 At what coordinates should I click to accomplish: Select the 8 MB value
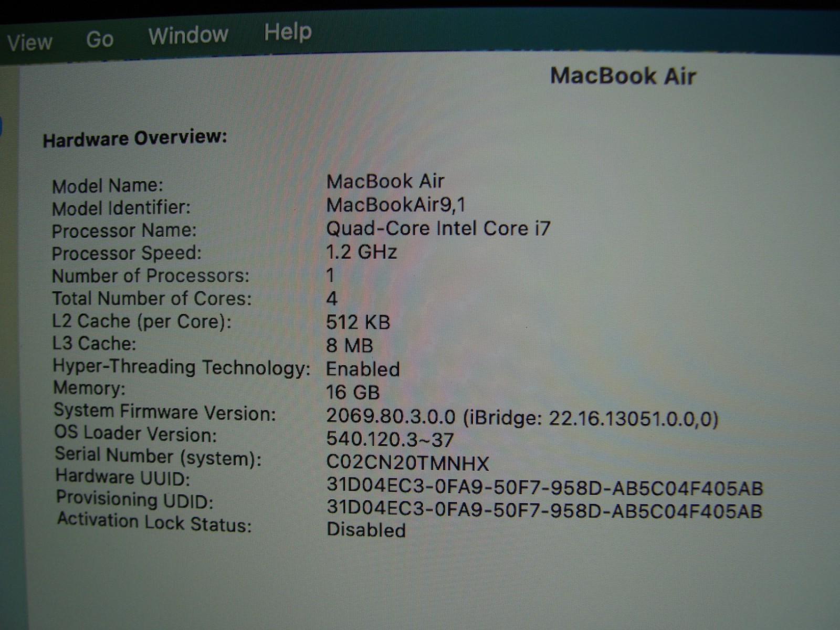350,345
